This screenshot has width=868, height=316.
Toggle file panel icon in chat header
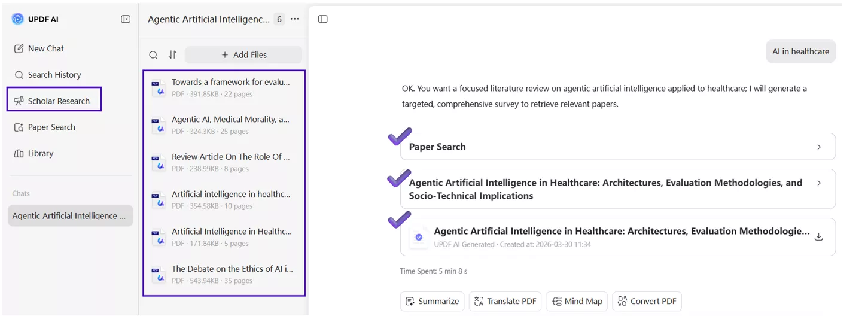(323, 19)
